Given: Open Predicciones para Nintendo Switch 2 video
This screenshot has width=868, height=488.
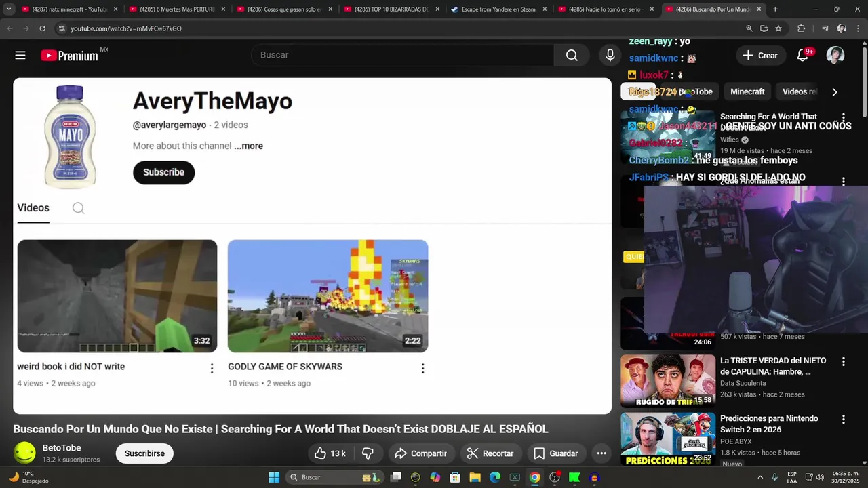Looking at the screenshot, I should click(x=769, y=424).
